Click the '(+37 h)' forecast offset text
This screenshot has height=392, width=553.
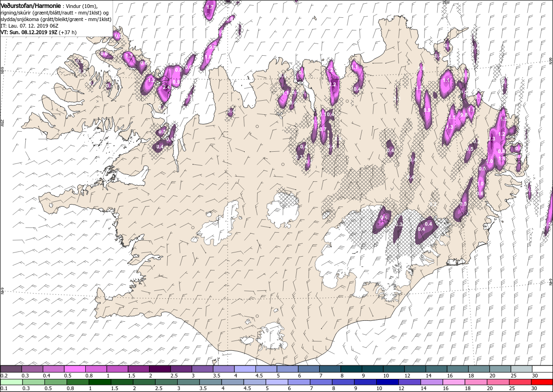68,32
